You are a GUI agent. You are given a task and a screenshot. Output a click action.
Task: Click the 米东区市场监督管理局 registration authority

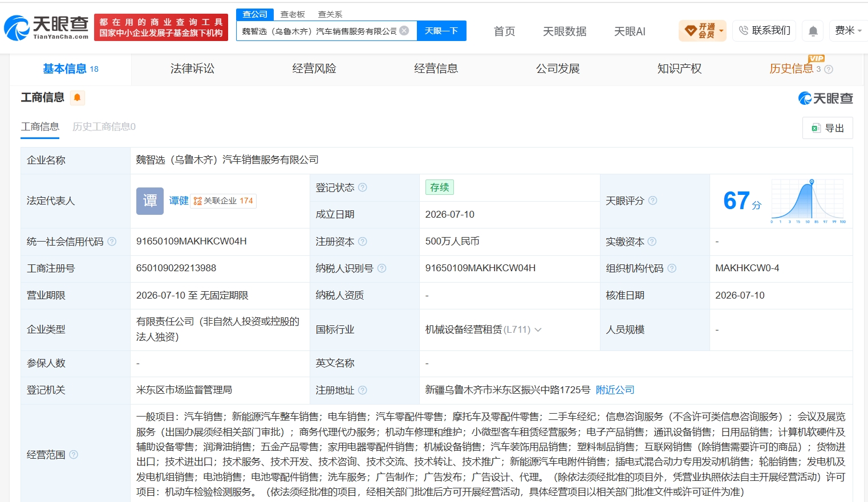click(184, 390)
